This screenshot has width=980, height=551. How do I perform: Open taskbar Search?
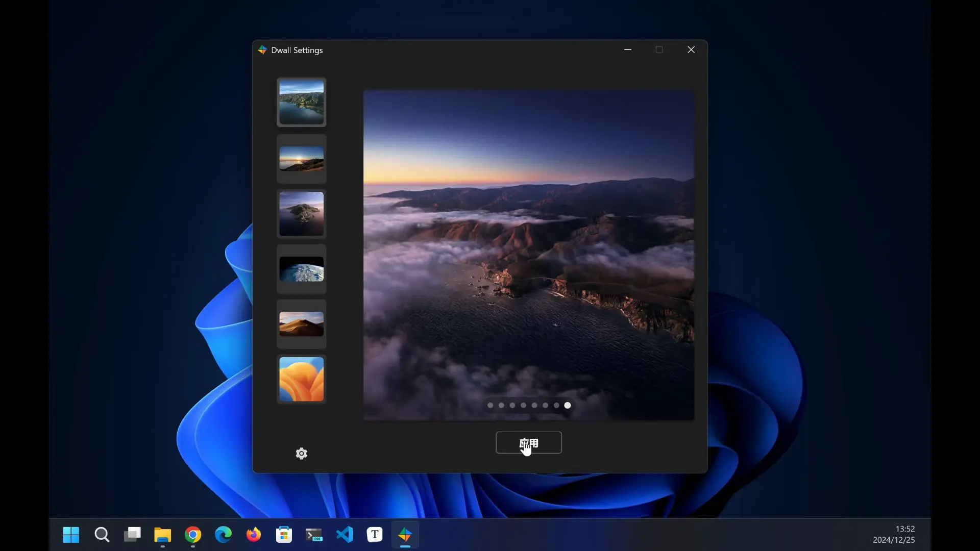(102, 535)
